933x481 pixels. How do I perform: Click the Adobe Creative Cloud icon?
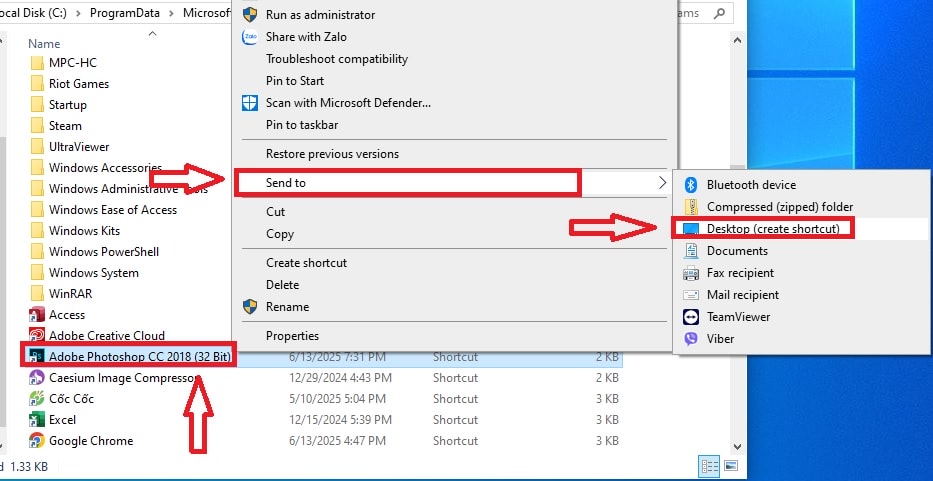point(37,336)
